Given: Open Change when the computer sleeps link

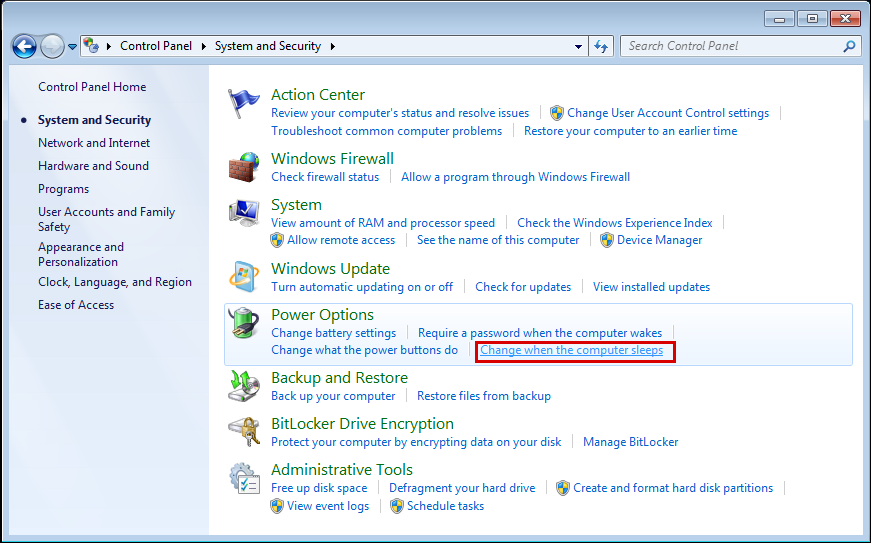Looking at the screenshot, I should pos(571,350).
